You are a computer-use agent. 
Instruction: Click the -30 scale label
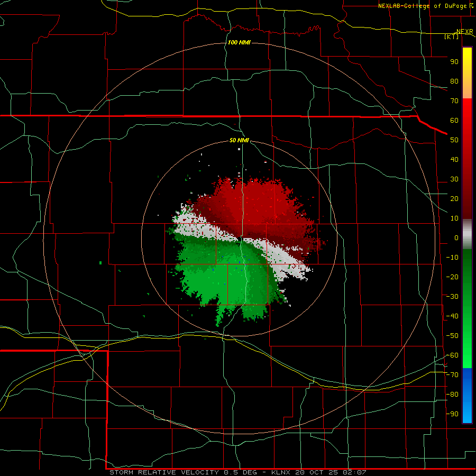tap(452, 297)
